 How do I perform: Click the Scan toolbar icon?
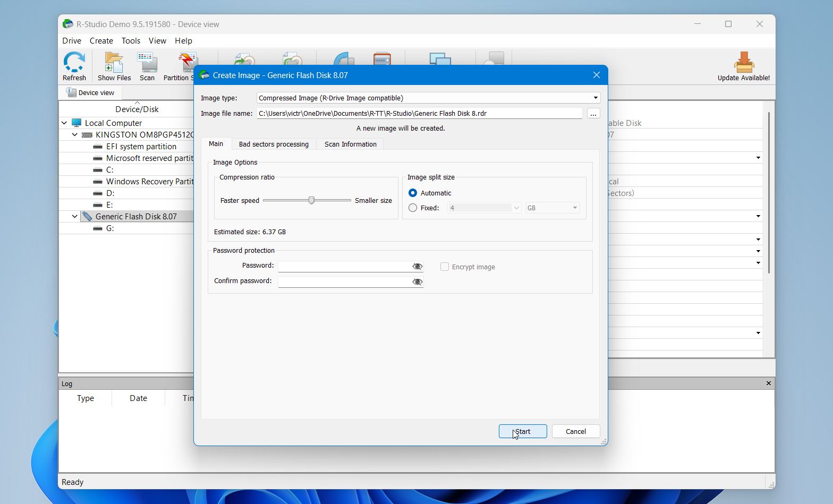point(147,62)
